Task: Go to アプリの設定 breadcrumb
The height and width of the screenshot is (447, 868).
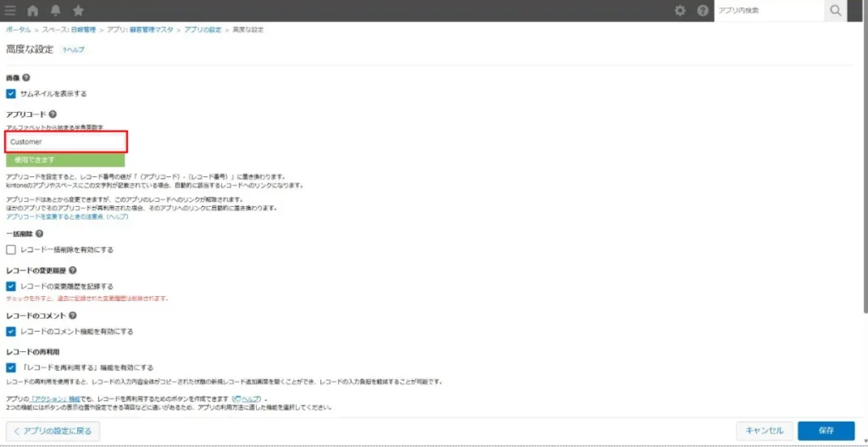Action: click(203, 30)
